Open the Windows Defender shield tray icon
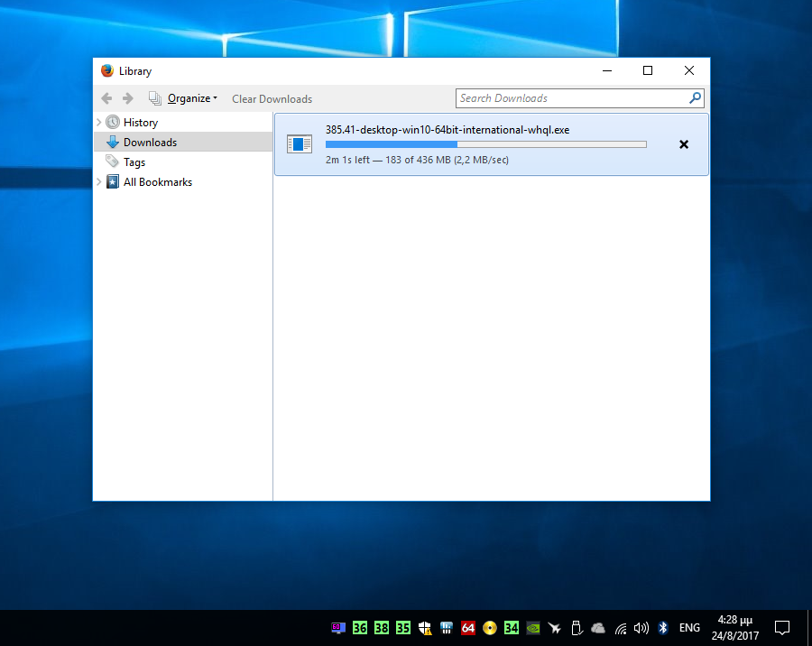 (x=425, y=628)
